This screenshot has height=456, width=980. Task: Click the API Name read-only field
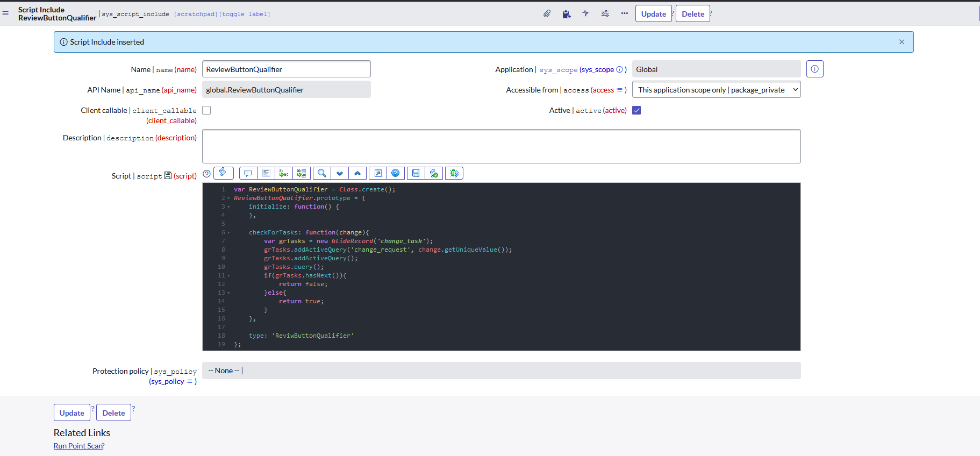(287, 89)
